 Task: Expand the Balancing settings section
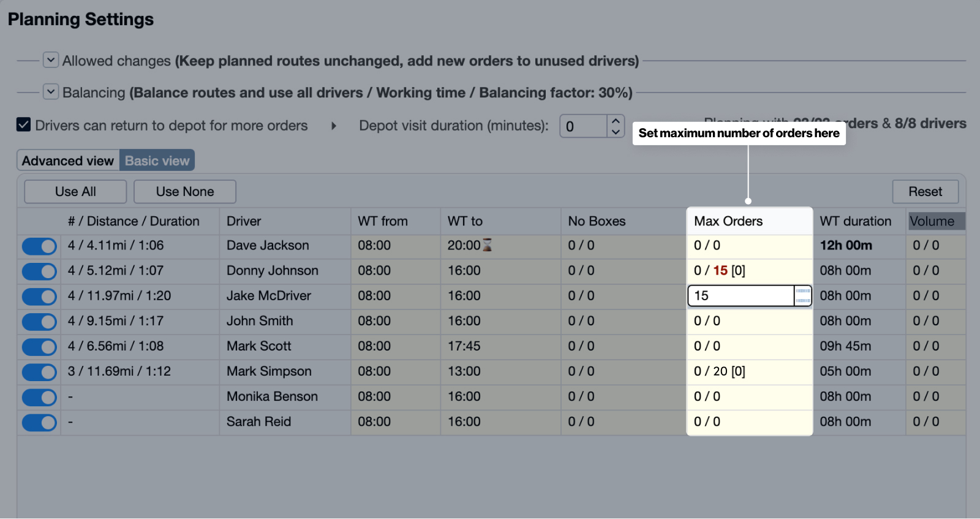pyautogui.click(x=51, y=92)
